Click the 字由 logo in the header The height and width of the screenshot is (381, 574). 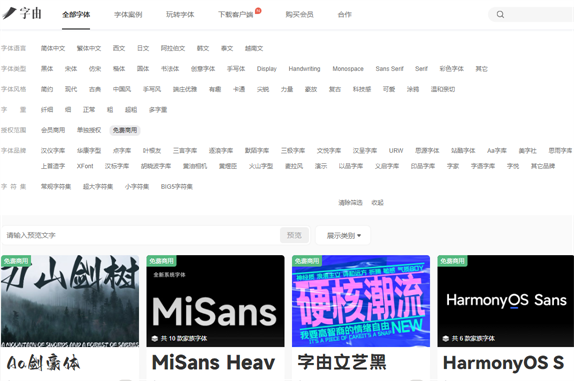point(22,13)
